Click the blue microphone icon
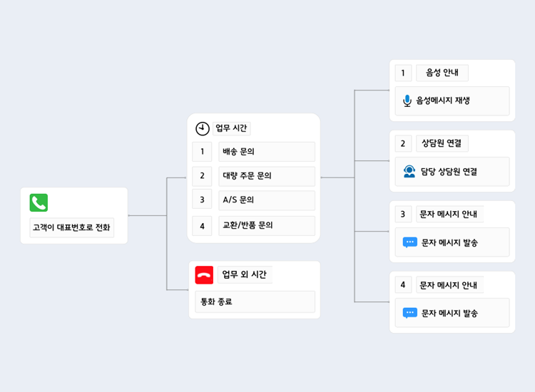The height and width of the screenshot is (392, 535). point(407,100)
